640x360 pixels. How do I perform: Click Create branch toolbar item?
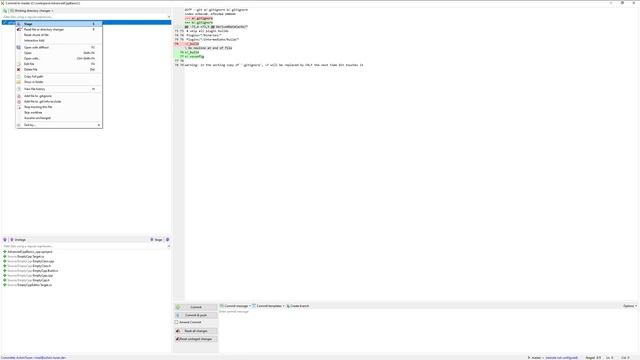click(298, 306)
